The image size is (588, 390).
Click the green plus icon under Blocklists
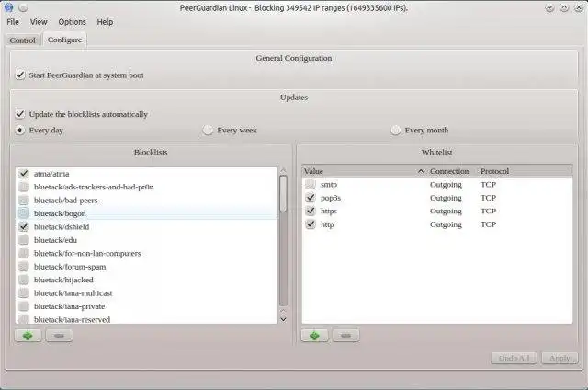coord(28,336)
